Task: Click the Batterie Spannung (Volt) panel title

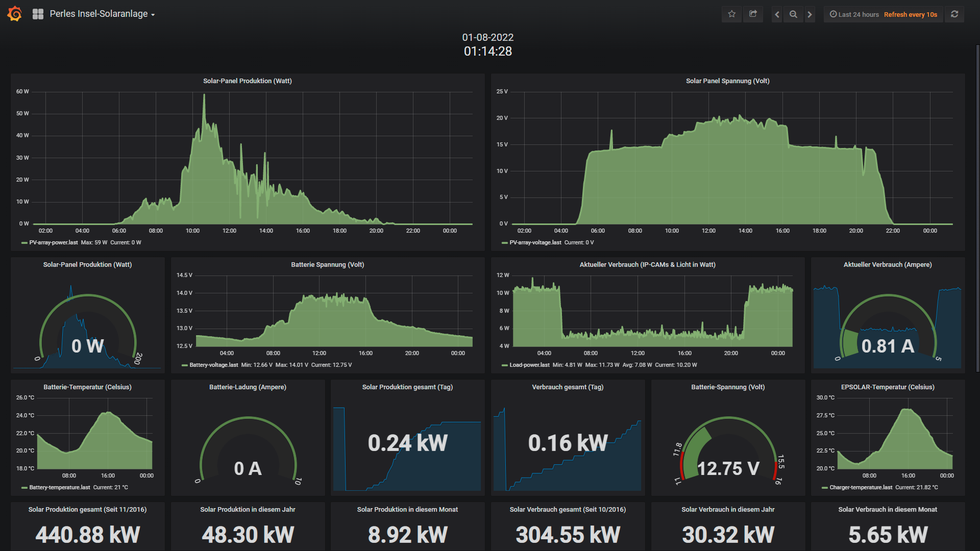Action: [x=327, y=264]
